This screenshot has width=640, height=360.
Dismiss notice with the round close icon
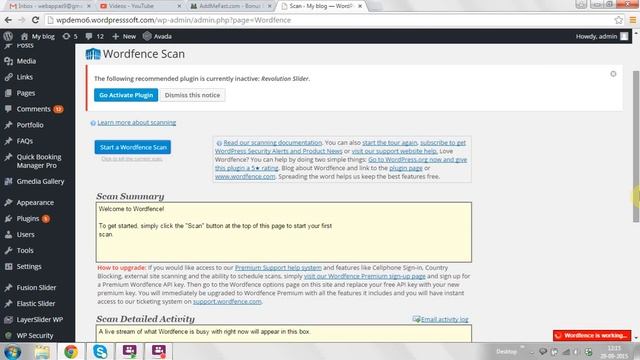(613, 74)
